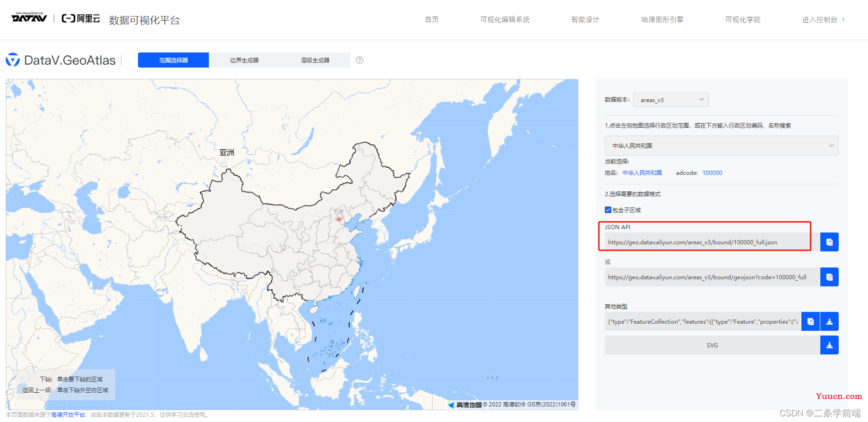The image size is (868, 422).
Task: Copy the 100000_full.json API URL
Action: coord(829,242)
